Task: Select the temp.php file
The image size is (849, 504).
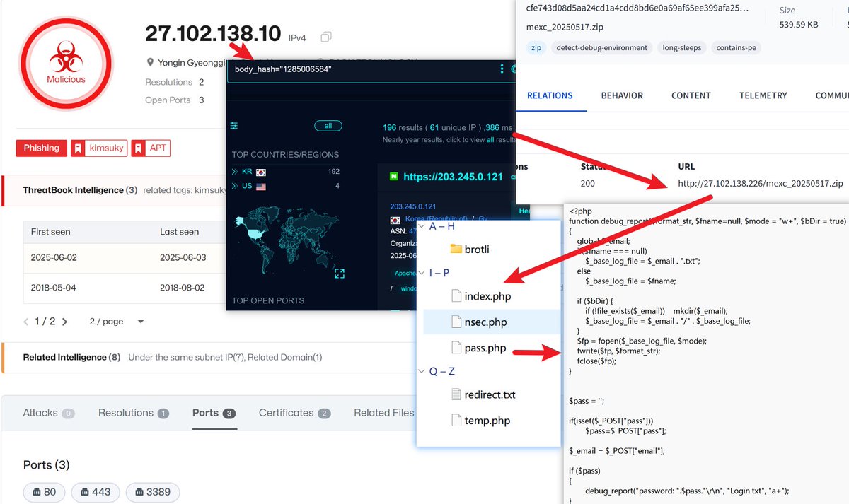Action: [x=480, y=421]
